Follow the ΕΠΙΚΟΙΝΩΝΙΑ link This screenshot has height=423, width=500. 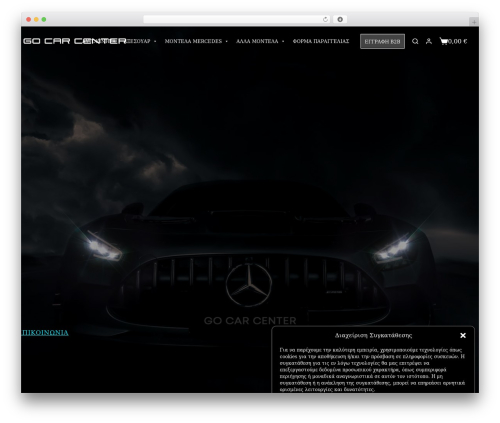[45, 333]
